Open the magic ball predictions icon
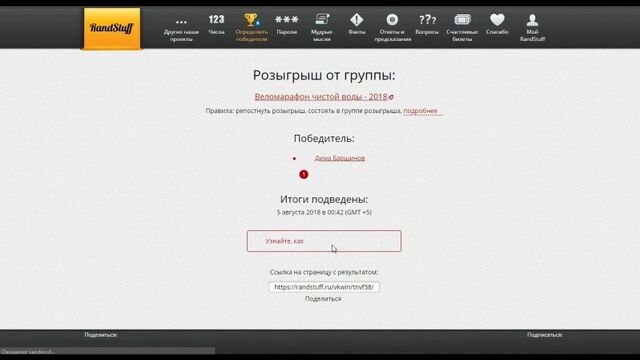This screenshot has height=360, width=640. pos(392,19)
